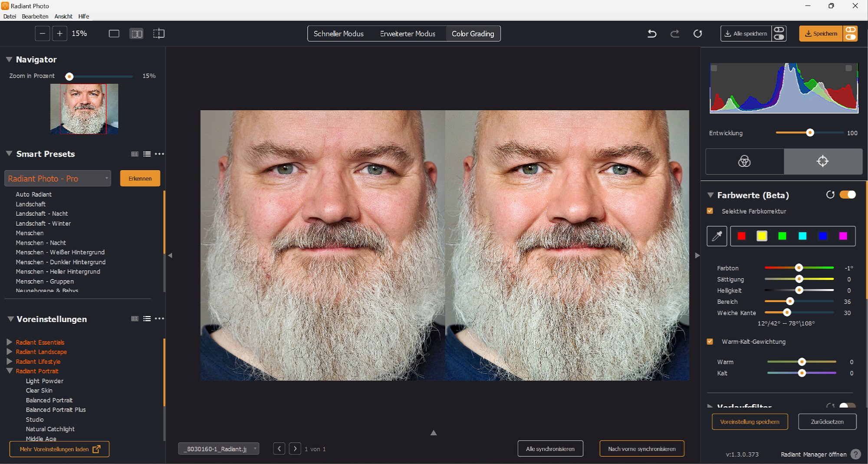The height and width of the screenshot is (464, 868).
Task: Redo the last undone edit
Action: (674, 33)
